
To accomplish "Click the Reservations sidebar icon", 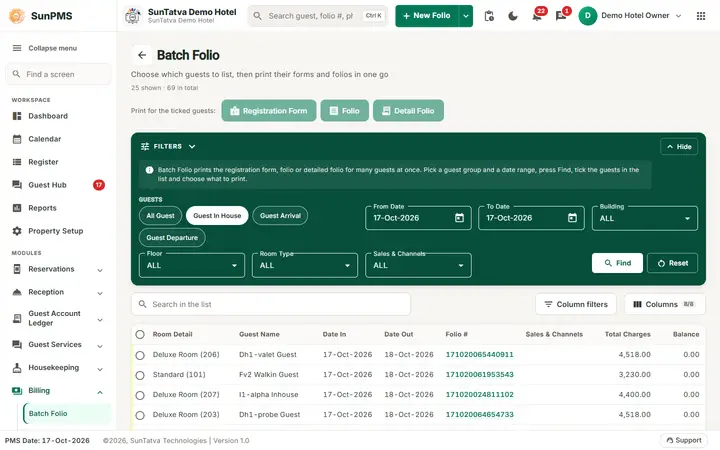I will pyautogui.click(x=17, y=269).
